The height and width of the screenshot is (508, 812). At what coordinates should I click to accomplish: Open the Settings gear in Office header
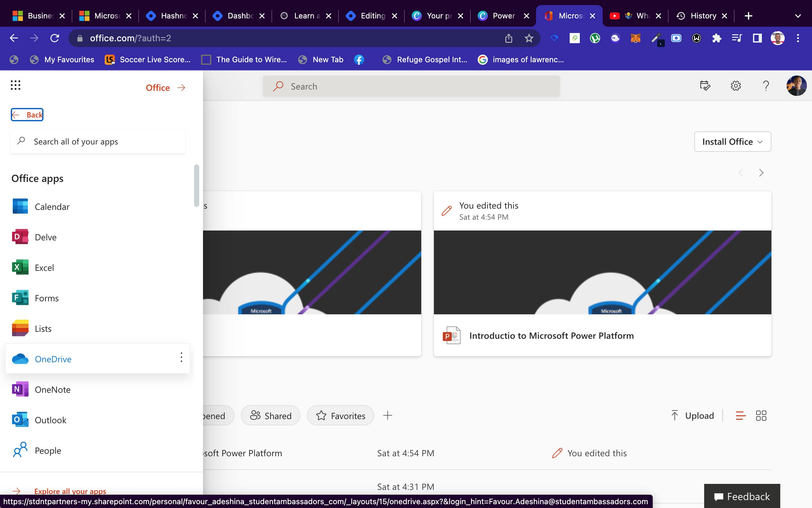tap(736, 86)
